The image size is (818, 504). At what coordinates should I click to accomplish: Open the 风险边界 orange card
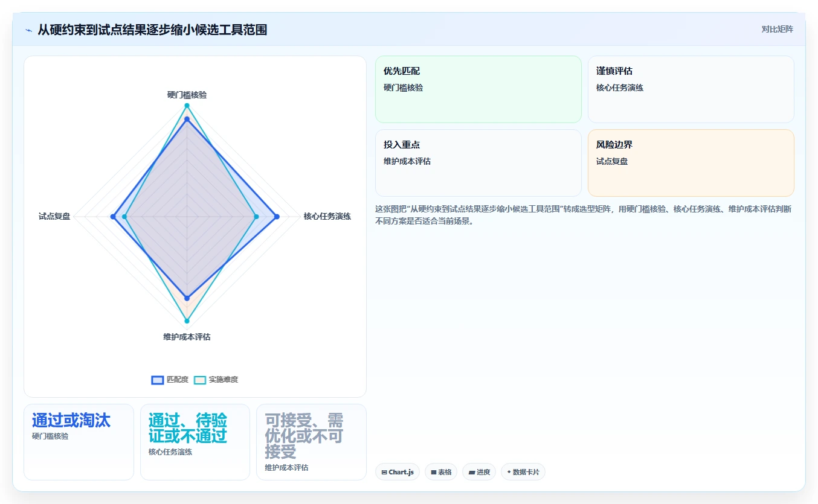pyautogui.click(x=691, y=163)
